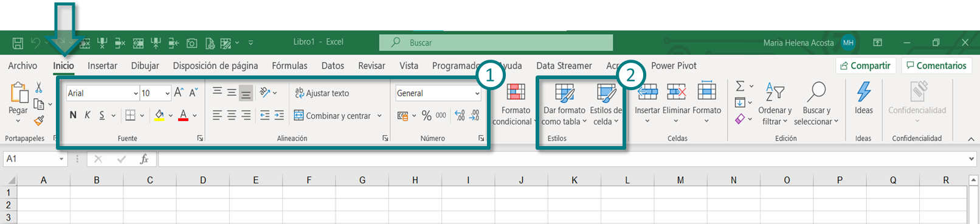This screenshot has height=224, width=980.
Task: Open Disposición de página tab
Action: (x=215, y=66)
